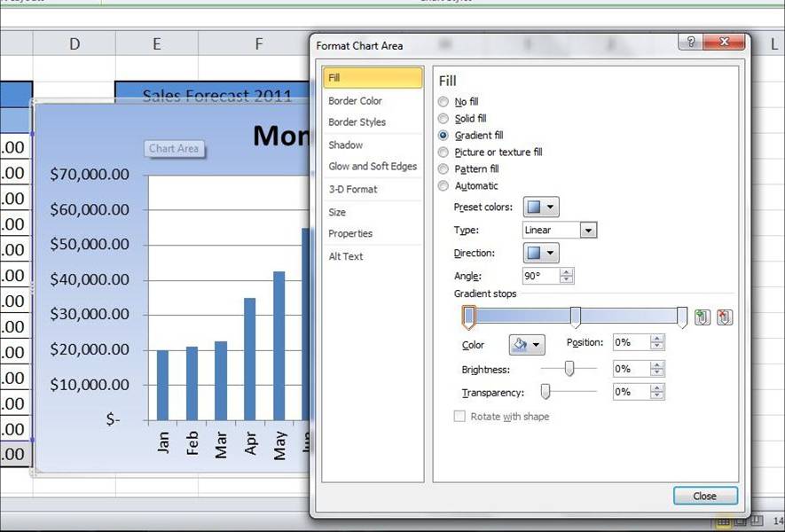
Task: Click the Sales Forecast 2011 title cell
Action: (x=216, y=95)
